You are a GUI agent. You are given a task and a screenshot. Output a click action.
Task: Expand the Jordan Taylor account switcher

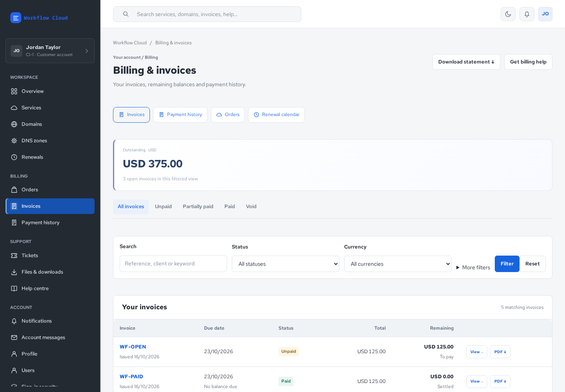(x=50, y=51)
